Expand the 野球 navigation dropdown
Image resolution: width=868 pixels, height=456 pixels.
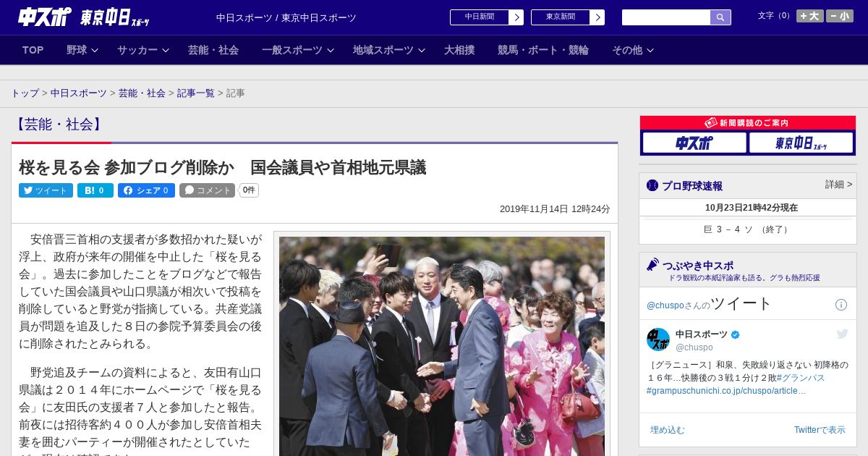(x=82, y=50)
